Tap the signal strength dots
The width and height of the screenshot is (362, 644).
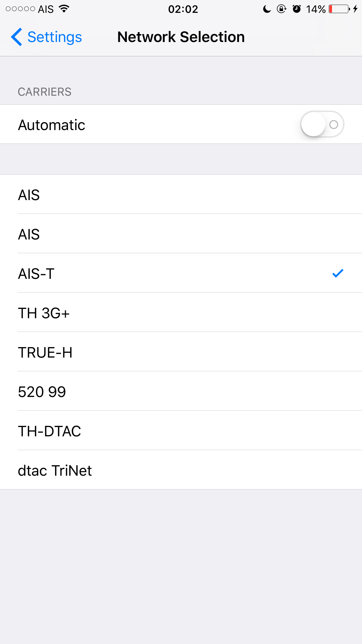(20, 9)
